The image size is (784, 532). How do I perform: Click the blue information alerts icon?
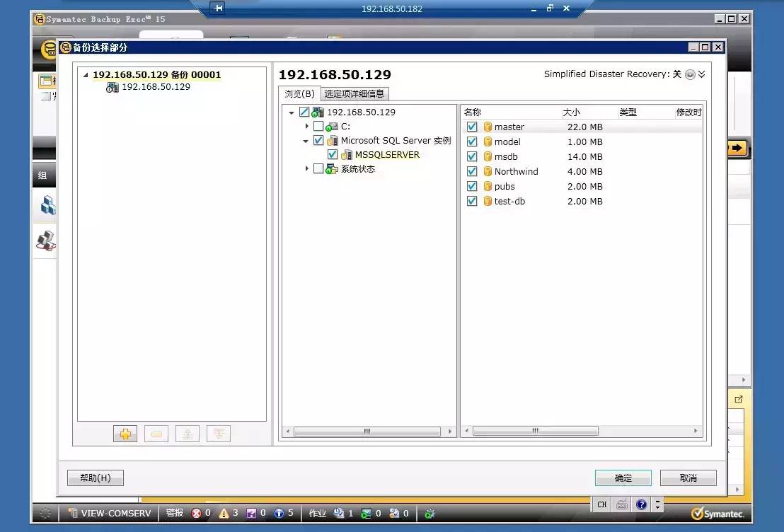click(279, 513)
